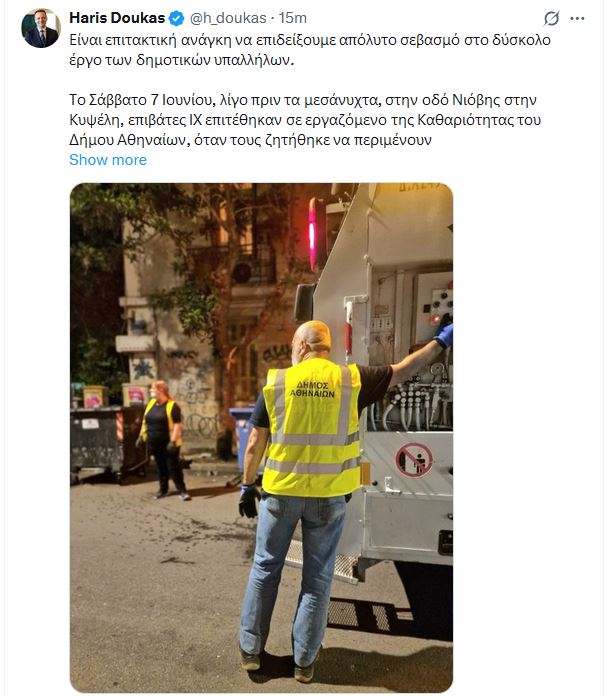The image size is (605, 696).
Task: Click the ΔΗΜΟΣ ΑΘΗΝΑΙΩΝ vest lettering
Action: (312, 389)
